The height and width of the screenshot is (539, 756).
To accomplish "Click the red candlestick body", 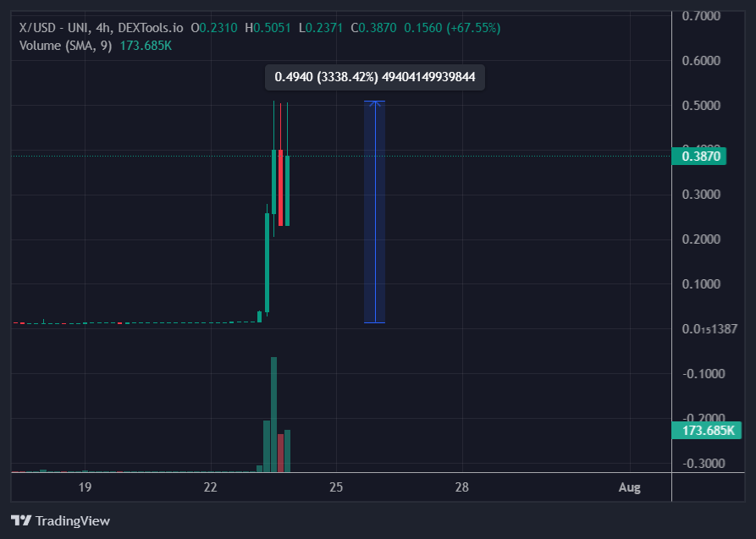I will [280, 188].
